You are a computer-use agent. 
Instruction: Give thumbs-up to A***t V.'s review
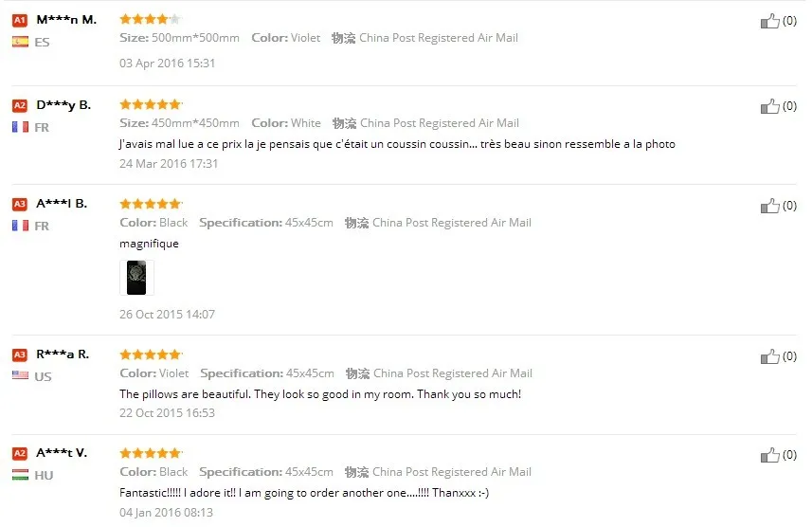tap(769, 455)
